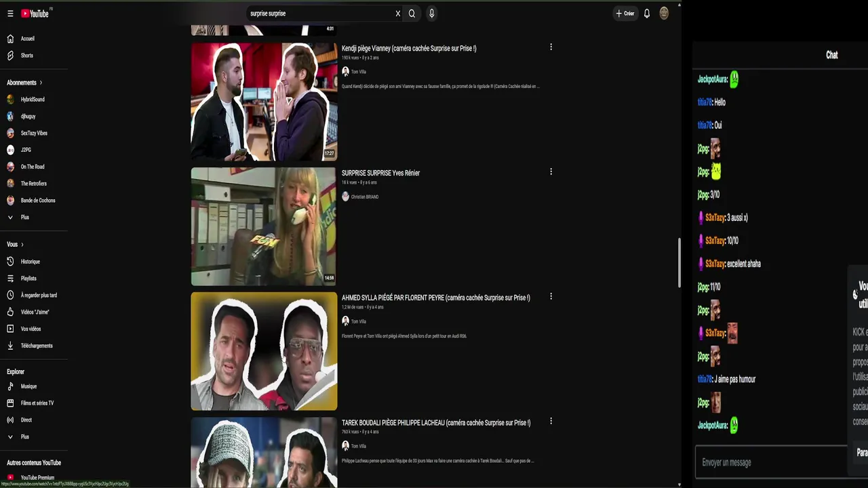Open Direct under Explorer
Viewport: 868px width, 488px height.
pyautogui.click(x=26, y=420)
